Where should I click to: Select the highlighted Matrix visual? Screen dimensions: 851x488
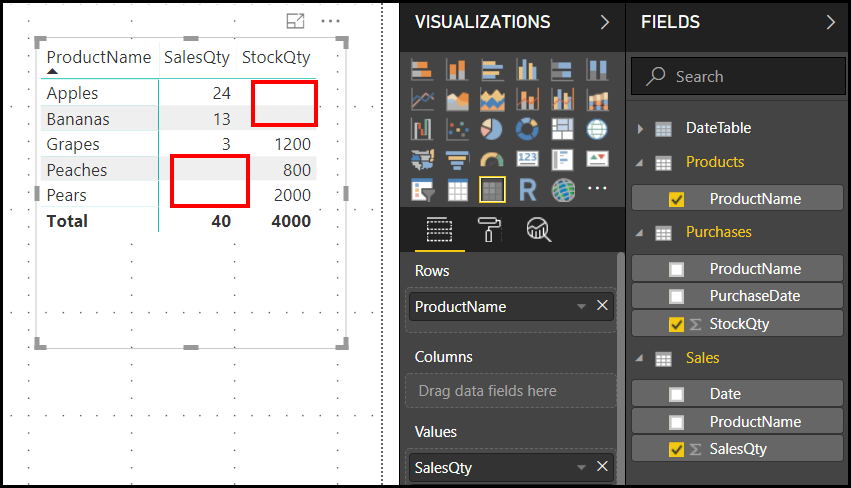(x=492, y=190)
